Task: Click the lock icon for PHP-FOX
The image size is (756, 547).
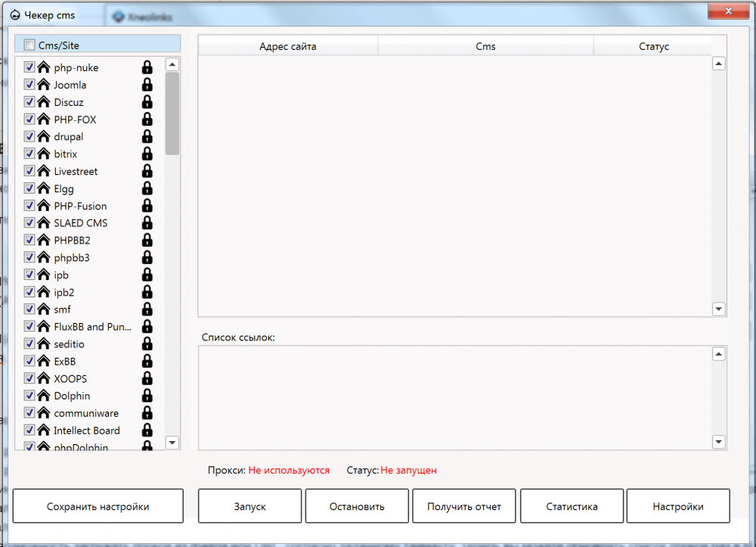Action: click(147, 119)
